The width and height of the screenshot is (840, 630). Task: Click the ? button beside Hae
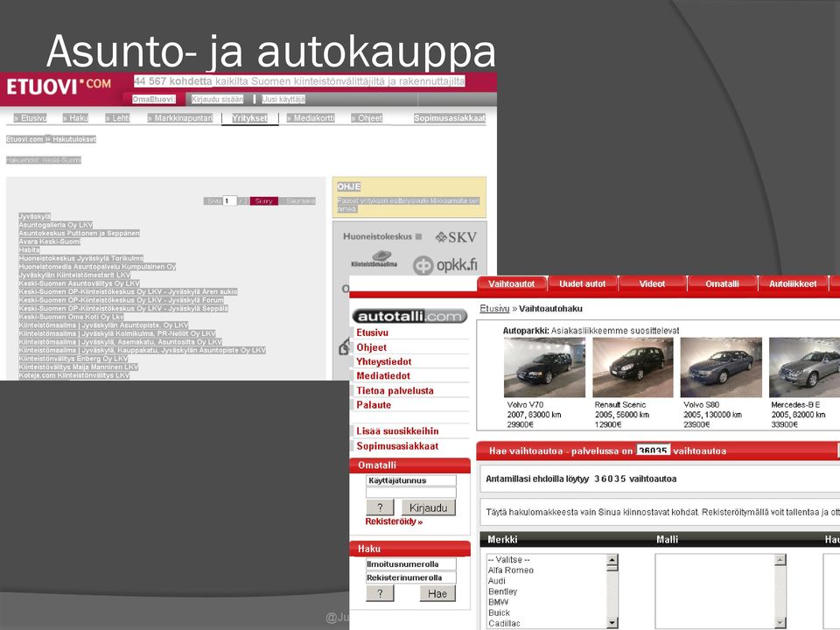[x=381, y=593]
